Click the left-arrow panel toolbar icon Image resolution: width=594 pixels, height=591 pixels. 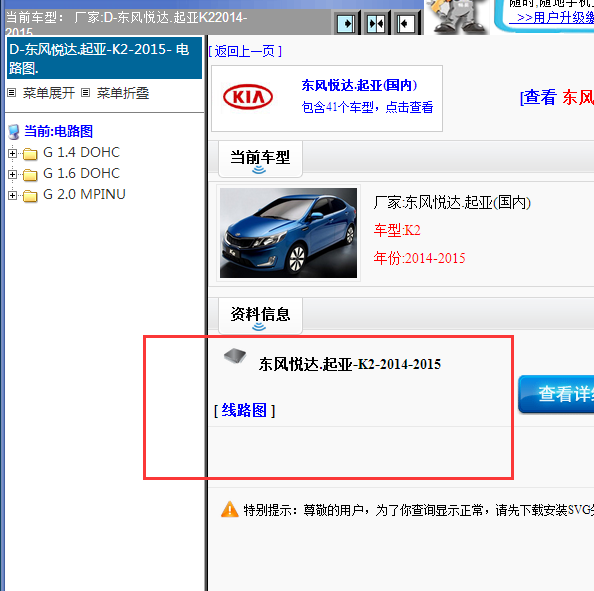point(406,24)
